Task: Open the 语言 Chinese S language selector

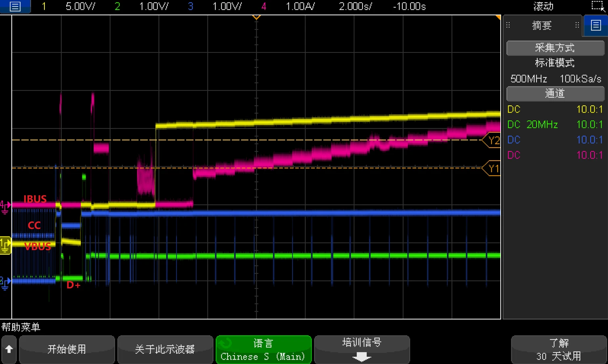Action: click(263, 349)
